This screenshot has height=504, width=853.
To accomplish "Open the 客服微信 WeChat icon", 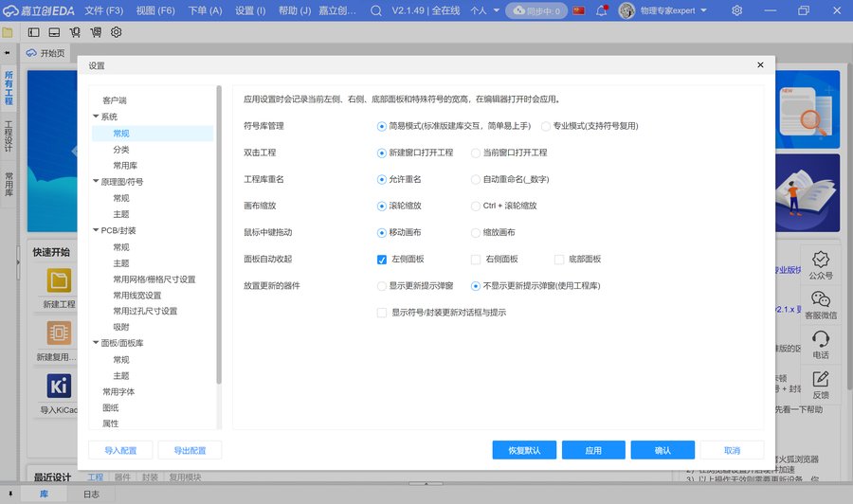I will [x=821, y=299].
